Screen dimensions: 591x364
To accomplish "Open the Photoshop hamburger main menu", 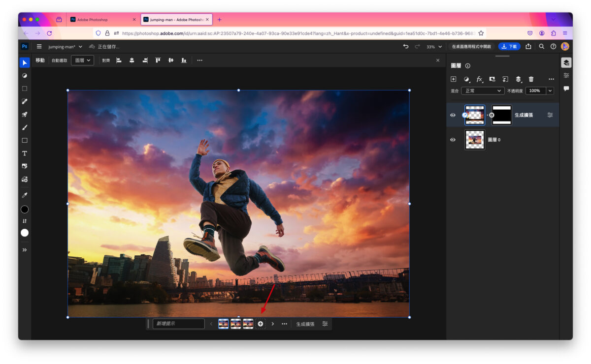I will coord(39,47).
